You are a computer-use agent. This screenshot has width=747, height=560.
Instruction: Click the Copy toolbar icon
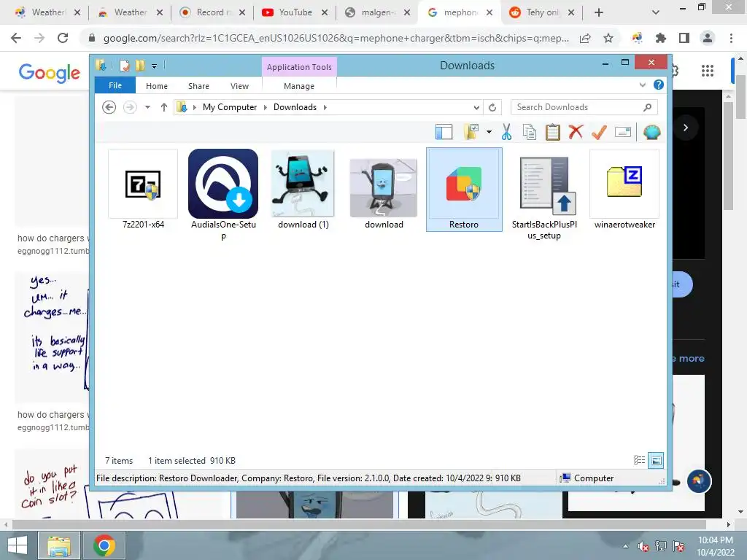(530, 132)
